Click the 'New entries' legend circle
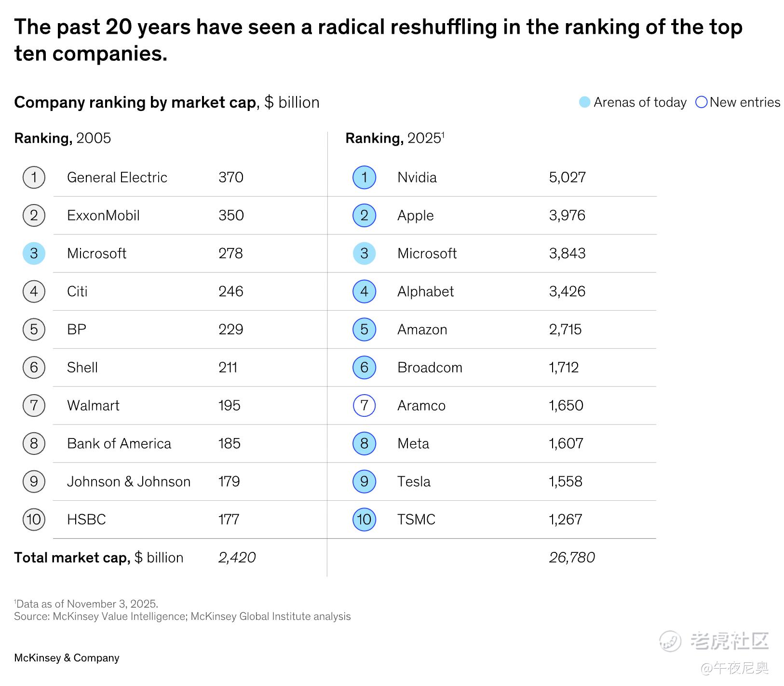Image resolution: width=784 pixels, height=686 pixels. (702, 102)
